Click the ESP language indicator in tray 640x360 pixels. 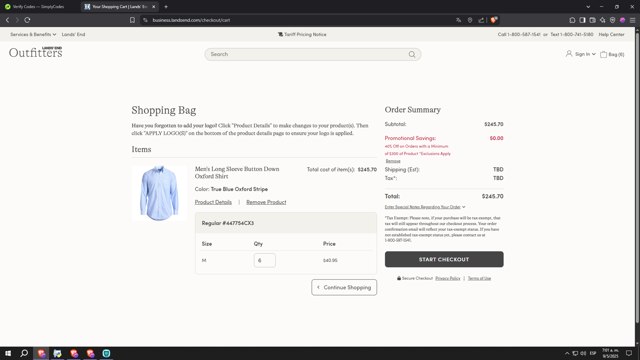pos(593,353)
